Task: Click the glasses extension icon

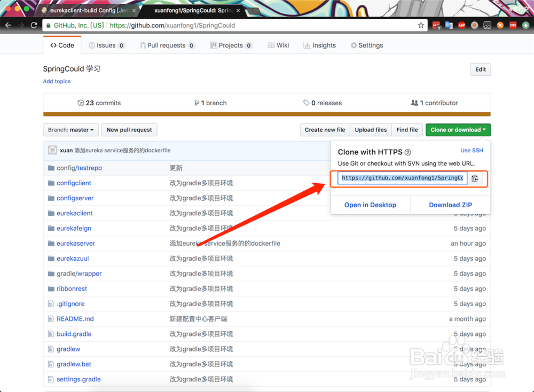Action: (488, 25)
